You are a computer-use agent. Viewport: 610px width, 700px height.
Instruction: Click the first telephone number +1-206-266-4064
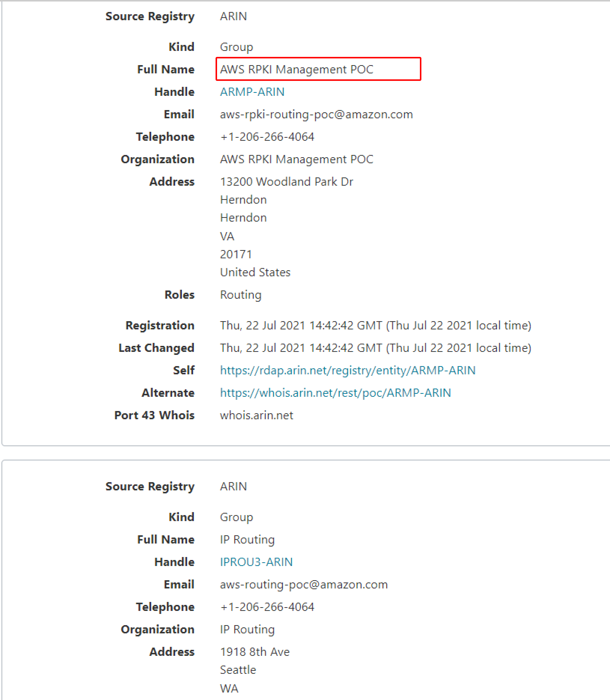(x=267, y=137)
